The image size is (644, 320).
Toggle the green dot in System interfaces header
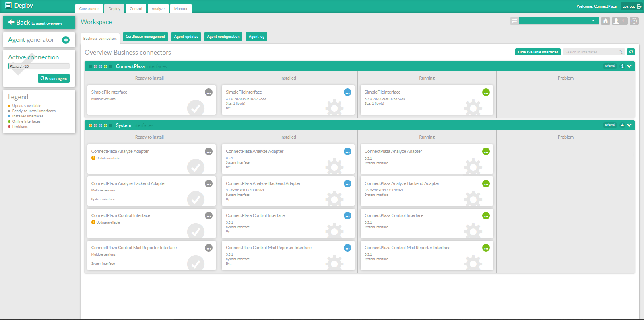pyautogui.click(x=105, y=125)
